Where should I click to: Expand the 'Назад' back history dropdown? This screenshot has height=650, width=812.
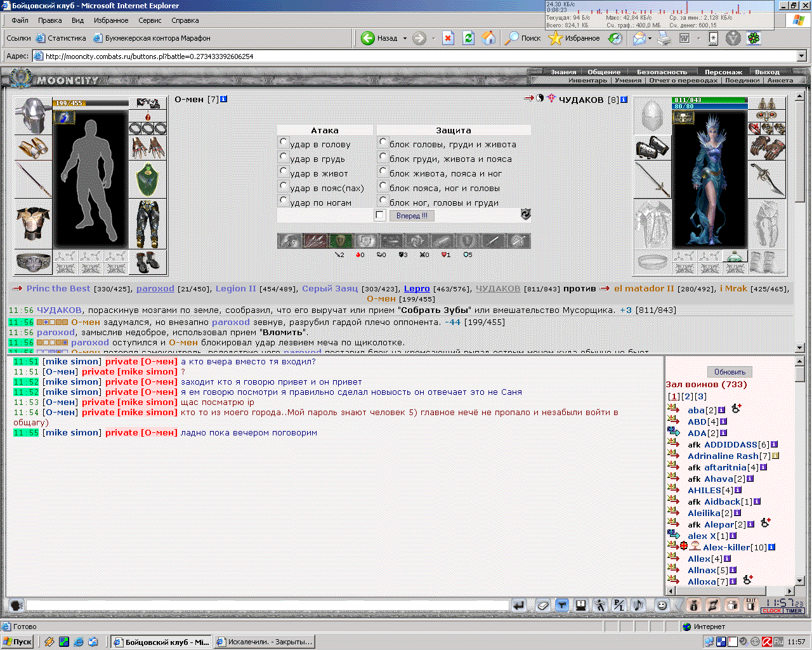(x=405, y=38)
